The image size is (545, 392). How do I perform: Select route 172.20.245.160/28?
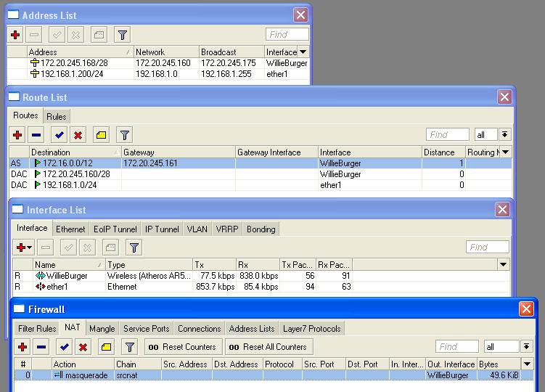point(261,174)
